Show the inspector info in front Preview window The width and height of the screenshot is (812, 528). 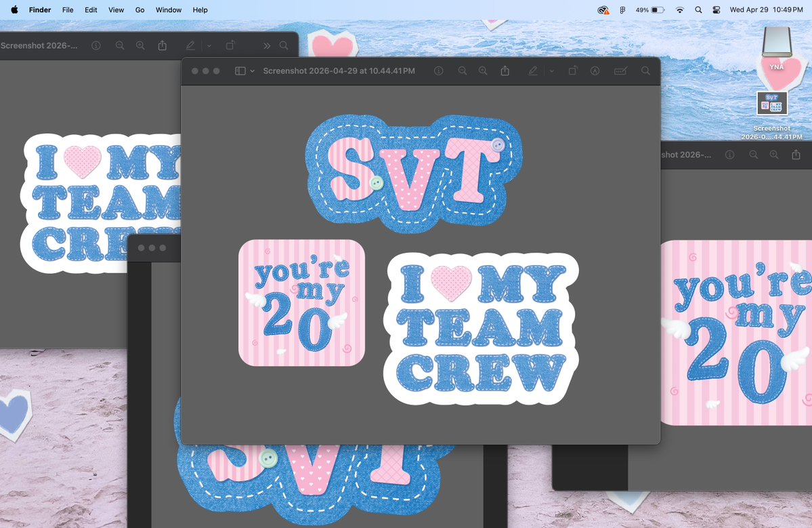click(439, 71)
